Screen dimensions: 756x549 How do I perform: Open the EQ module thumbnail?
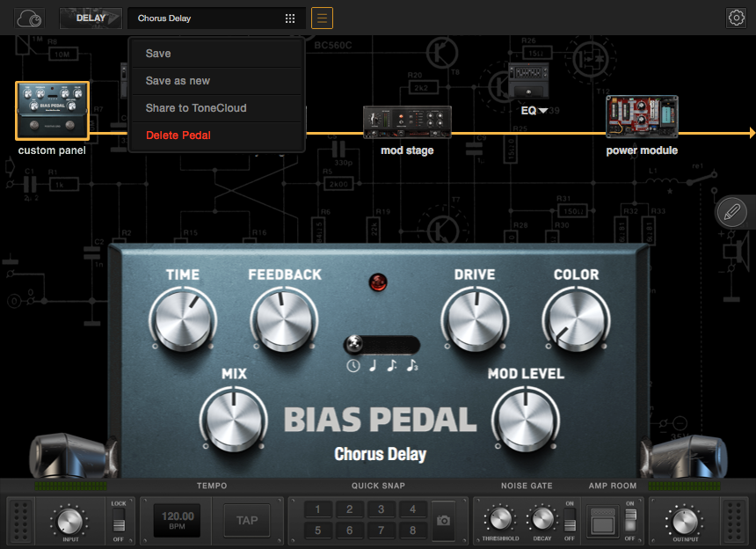click(x=528, y=81)
